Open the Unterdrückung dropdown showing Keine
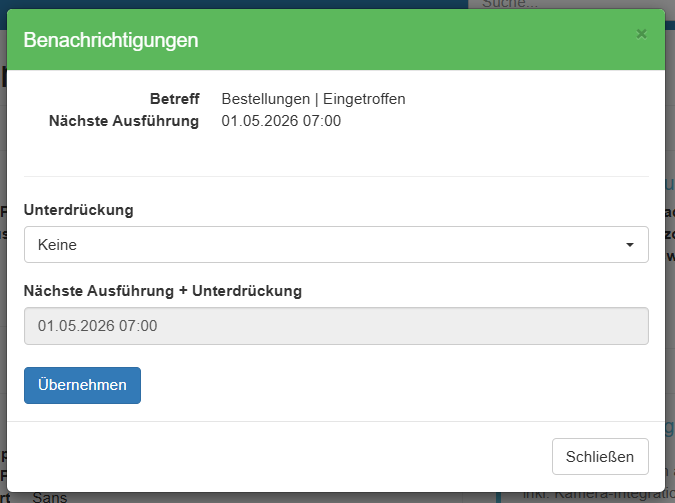The width and height of the screenshot is (675, 503). point(336,245)
